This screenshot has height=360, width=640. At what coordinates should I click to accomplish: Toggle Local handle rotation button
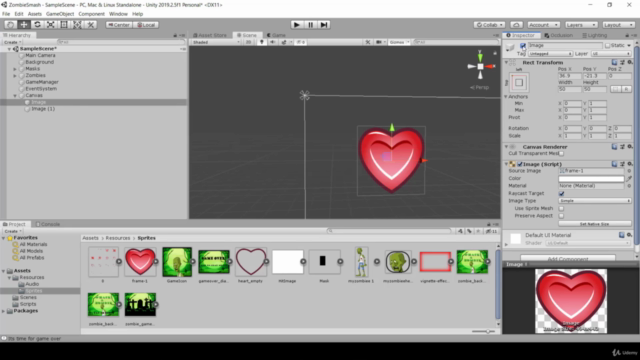coord(146,25)
